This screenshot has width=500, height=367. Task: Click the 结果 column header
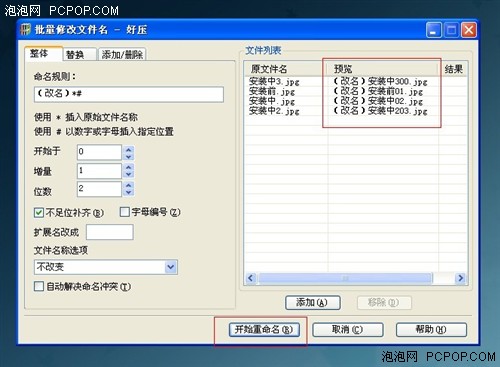coord(454,69)
